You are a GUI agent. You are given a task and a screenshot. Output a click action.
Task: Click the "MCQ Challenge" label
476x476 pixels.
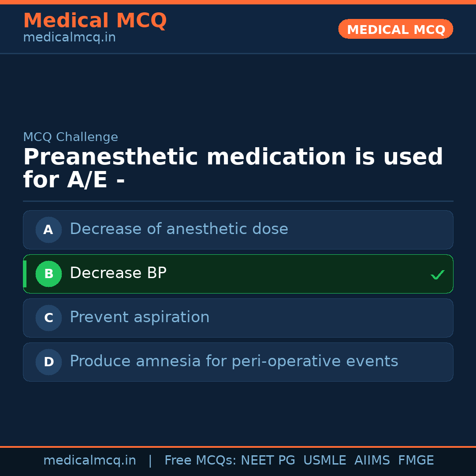click(71, 137)
